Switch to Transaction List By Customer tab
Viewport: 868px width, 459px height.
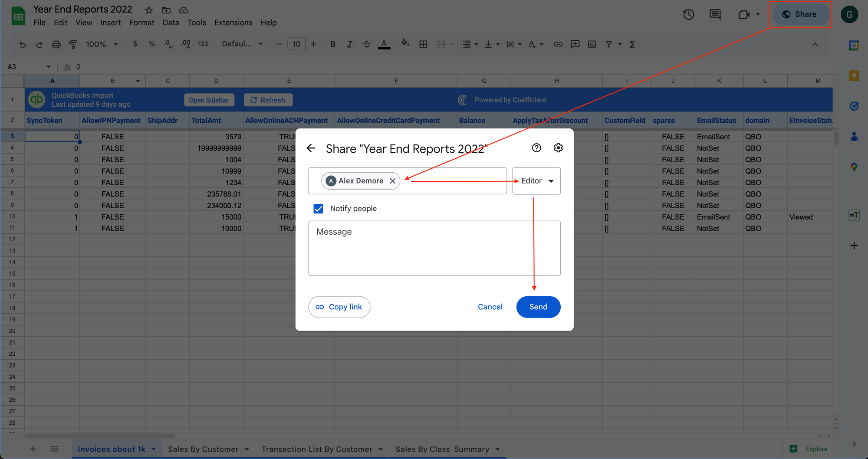click(x=317, y=449)
